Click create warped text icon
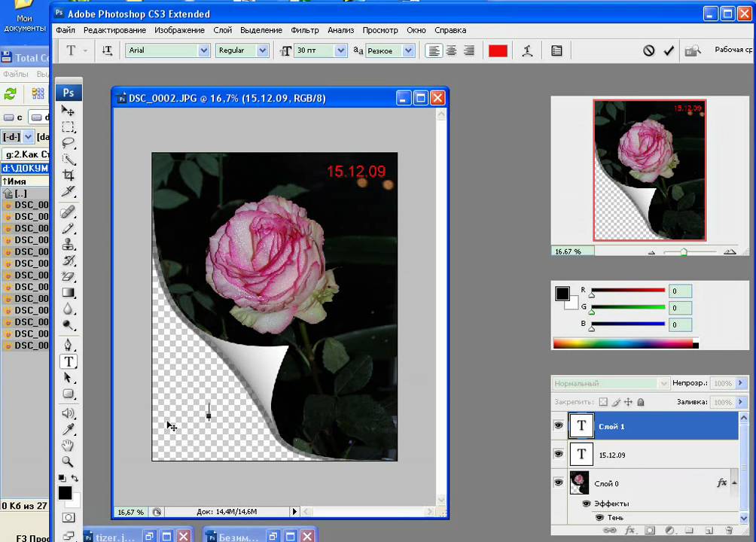 [x=527, y=50]
